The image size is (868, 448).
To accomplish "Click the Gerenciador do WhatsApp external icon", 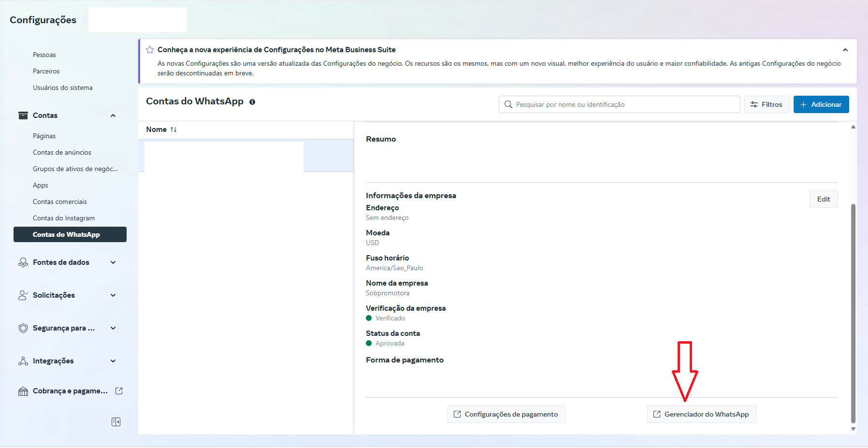I will pos(657,414).
